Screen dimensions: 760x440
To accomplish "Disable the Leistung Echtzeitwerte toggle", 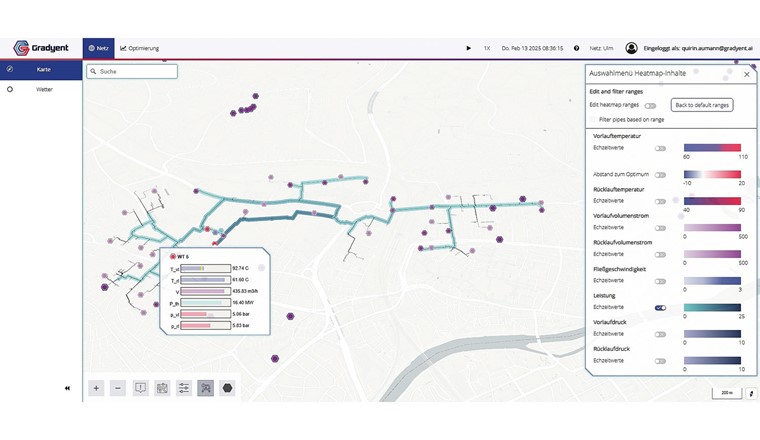I will [x=660, y=307].
